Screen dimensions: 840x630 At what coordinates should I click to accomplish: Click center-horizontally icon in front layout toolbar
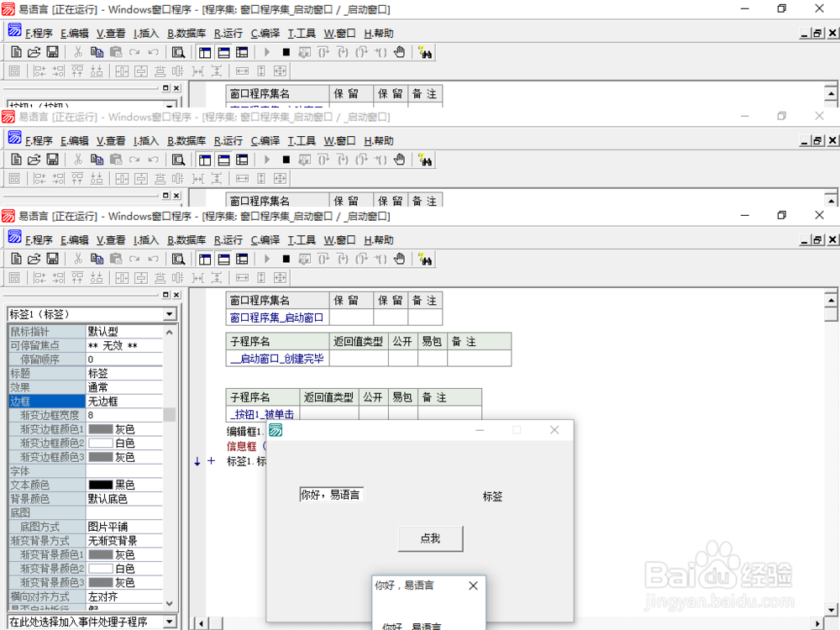pyautogui.click(x=122, y=278)
